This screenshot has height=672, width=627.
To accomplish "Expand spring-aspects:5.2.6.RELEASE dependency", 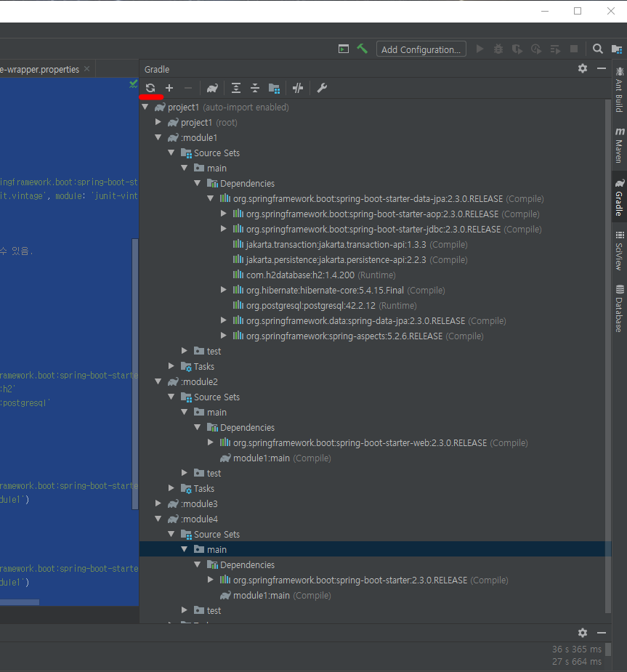I will click(223, 336).
